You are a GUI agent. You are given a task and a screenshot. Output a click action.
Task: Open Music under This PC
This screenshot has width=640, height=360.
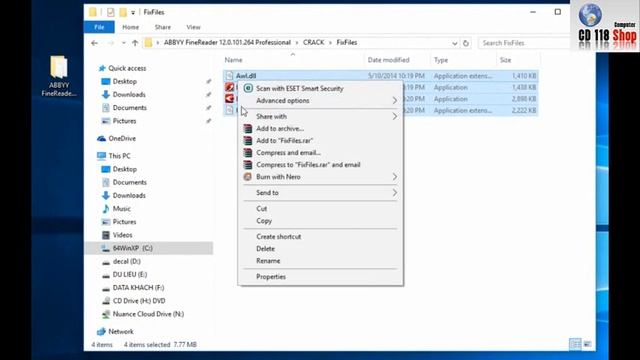click(122, 209)
